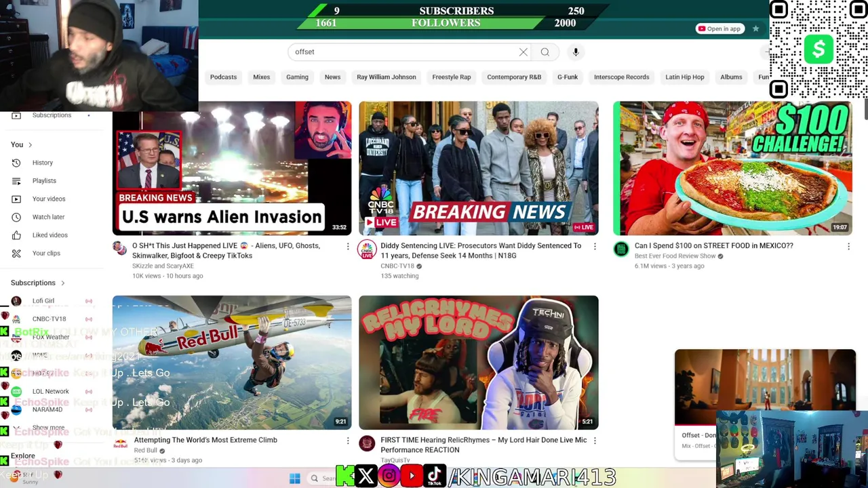Open options for Alien Invasion video
The width and height of the screenshot is (868, 488).
[348, 246]
